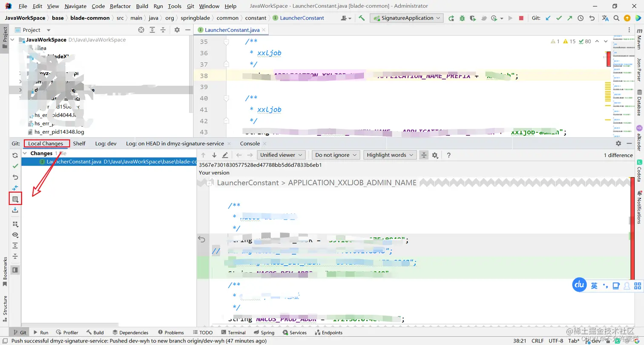644x345 pixels.
Task: Click the Show Diff icon in Git sidebar
Action: point(15,188)
